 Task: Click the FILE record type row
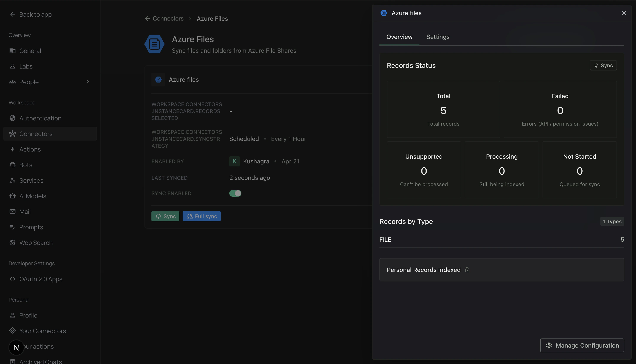pyautogui.click(x=502, y=239)
